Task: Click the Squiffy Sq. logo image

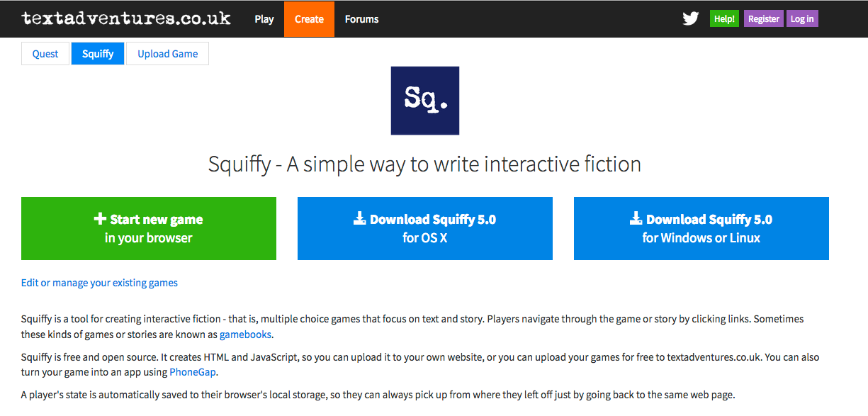Action: tap(425, 101)
